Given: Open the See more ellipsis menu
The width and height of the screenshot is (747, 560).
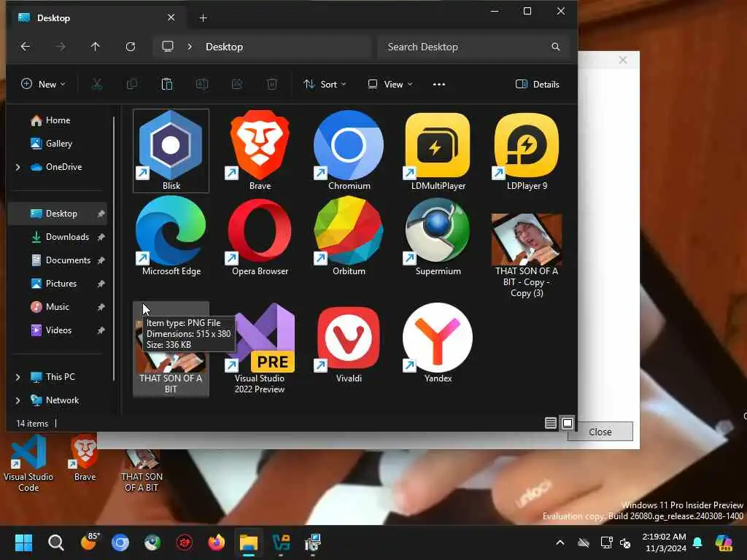Looking at the screenshot, I should click(x=438, y=85).
